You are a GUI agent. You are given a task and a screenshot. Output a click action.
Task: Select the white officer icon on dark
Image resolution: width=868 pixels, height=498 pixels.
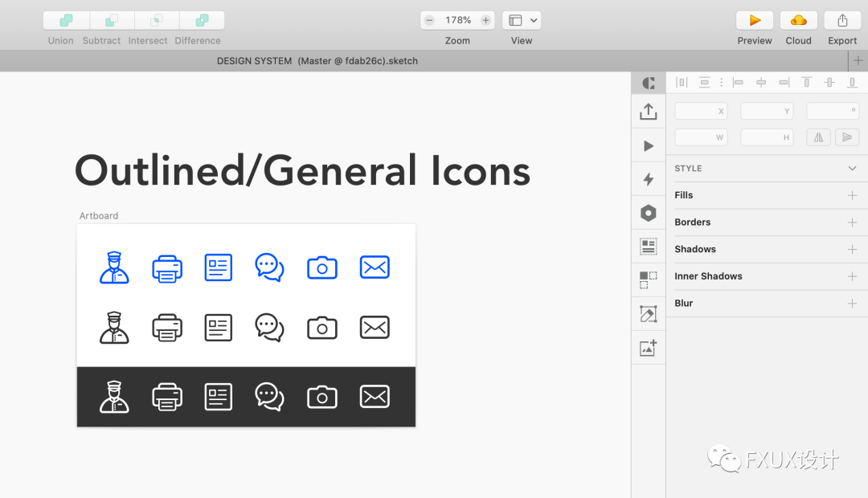tap(114, 397)
